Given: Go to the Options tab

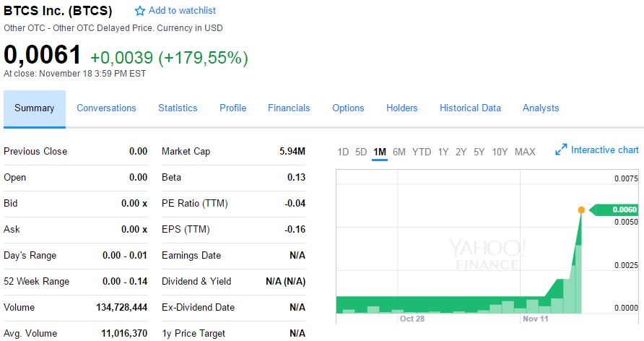Looking at the screenshot, I should point(348,108).
